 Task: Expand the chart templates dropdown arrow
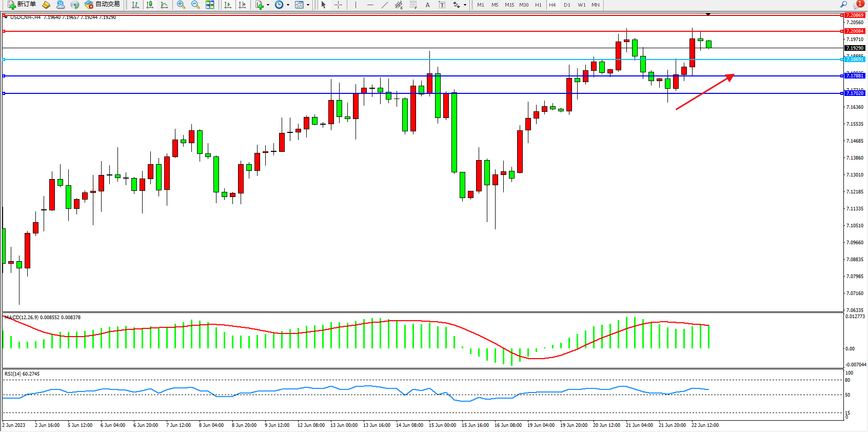[308, 5]
